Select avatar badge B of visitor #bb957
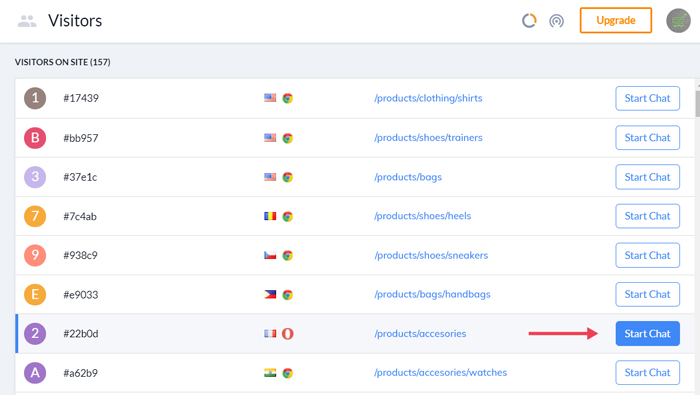700x395 pixels. tap(35, 138)
